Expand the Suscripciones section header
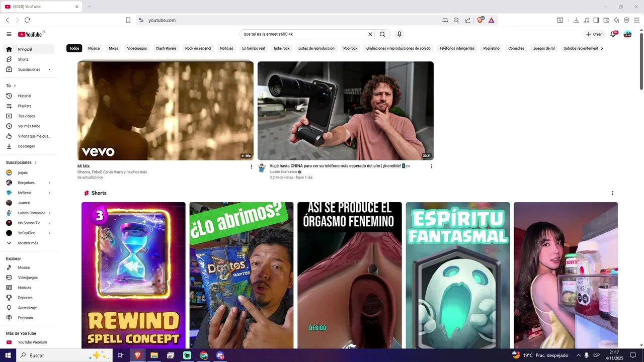 tap(21, 162)
